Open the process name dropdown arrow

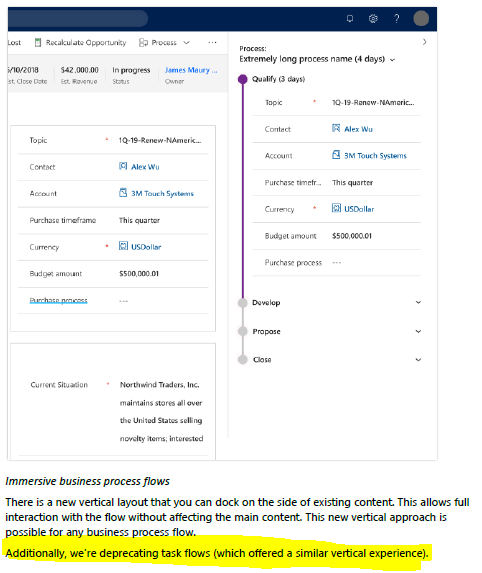point(393,60)
